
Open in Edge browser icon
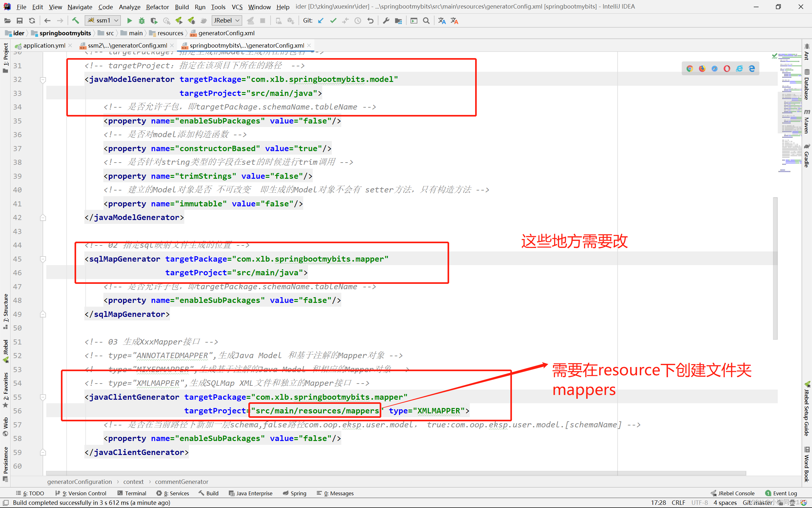point(752,69)
